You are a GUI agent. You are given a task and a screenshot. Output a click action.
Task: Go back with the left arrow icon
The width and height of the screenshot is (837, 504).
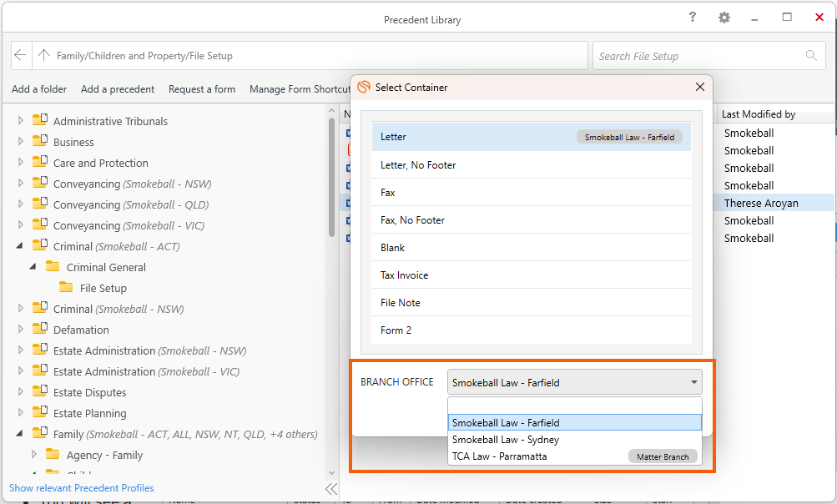pyautogui.click(x=20, y=55)
